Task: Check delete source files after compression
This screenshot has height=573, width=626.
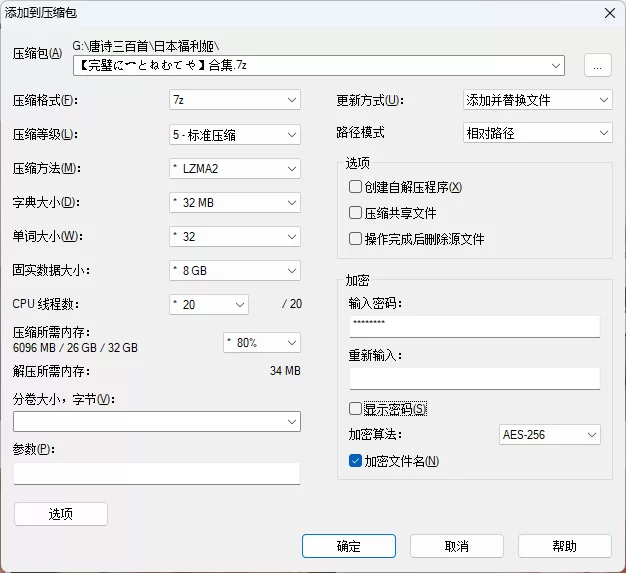Action: (x=355, y=239)
